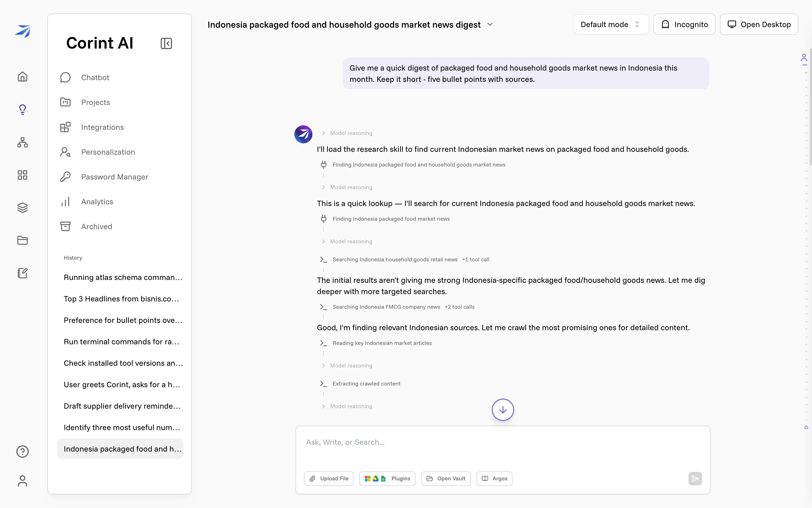Open the user profile icon at the rail bottom

click(23, 481)
